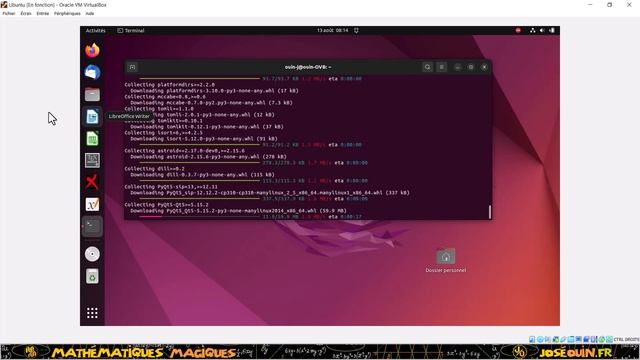Image resolution: width=640 pixels, height=360 pixels.
Task: Open the VirtualBox Écran menu
Action: click(26, 13)
